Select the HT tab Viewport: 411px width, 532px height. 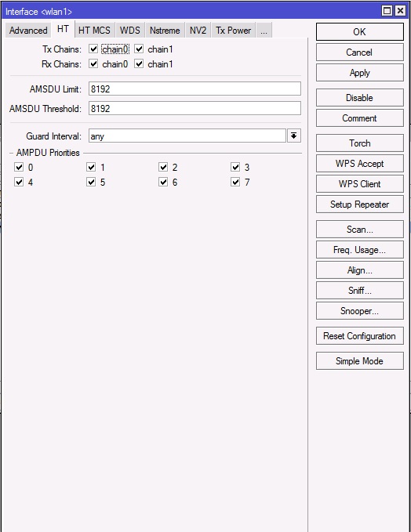[63, 29]
